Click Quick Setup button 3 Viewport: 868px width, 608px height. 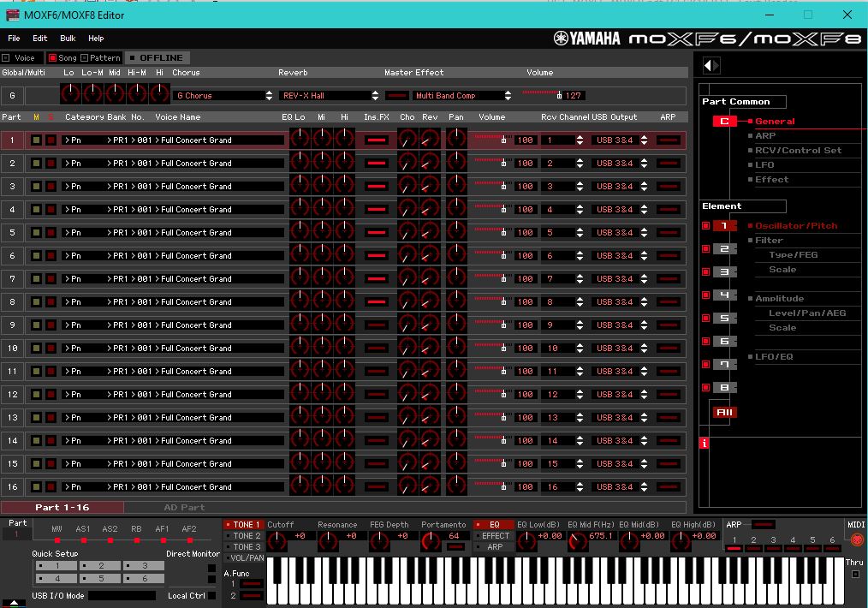(144, 565)
